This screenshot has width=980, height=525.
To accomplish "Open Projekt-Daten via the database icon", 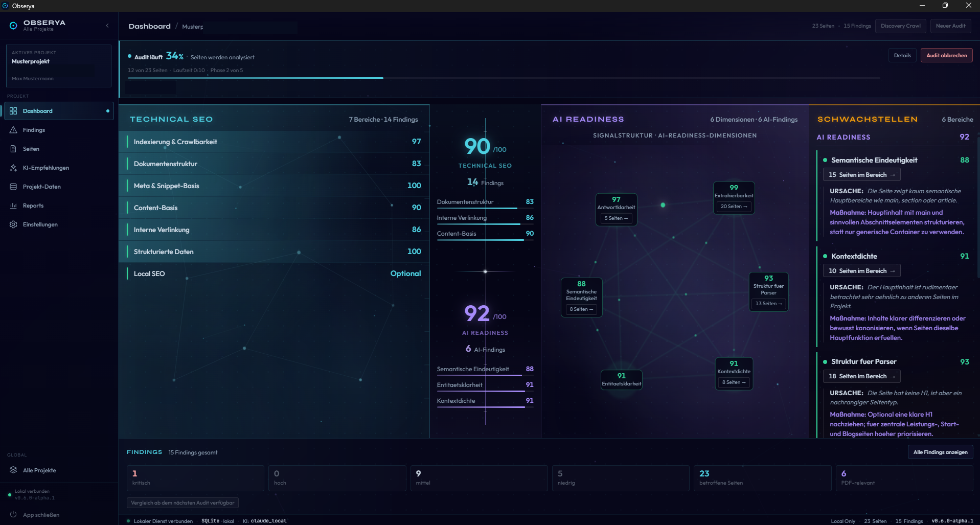I will [x=13, y=187].
